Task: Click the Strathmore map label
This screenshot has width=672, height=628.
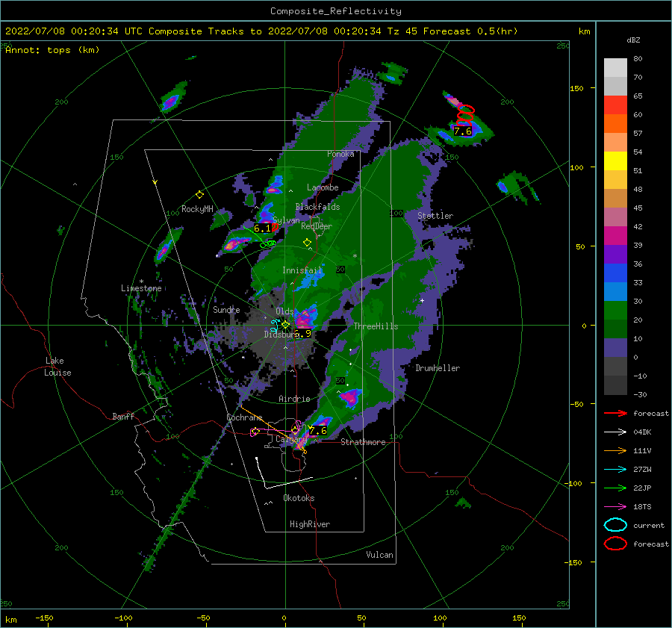Action: click(363, 442)
